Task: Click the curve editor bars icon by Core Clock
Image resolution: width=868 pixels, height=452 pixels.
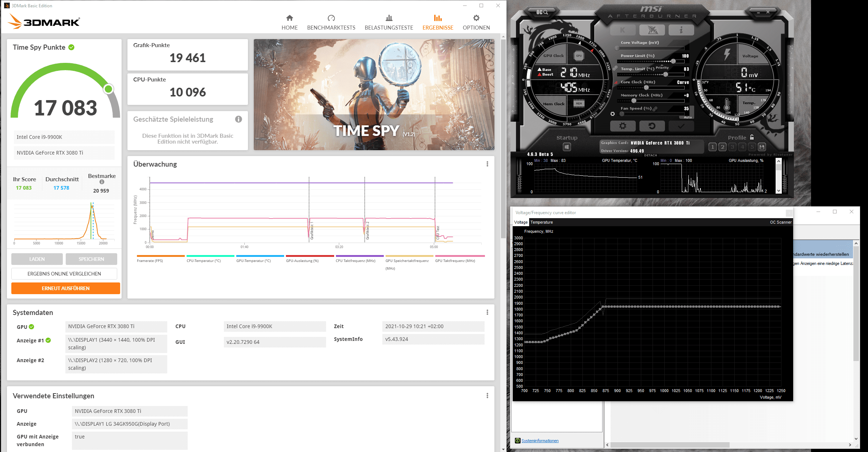Action: (616, 82)
